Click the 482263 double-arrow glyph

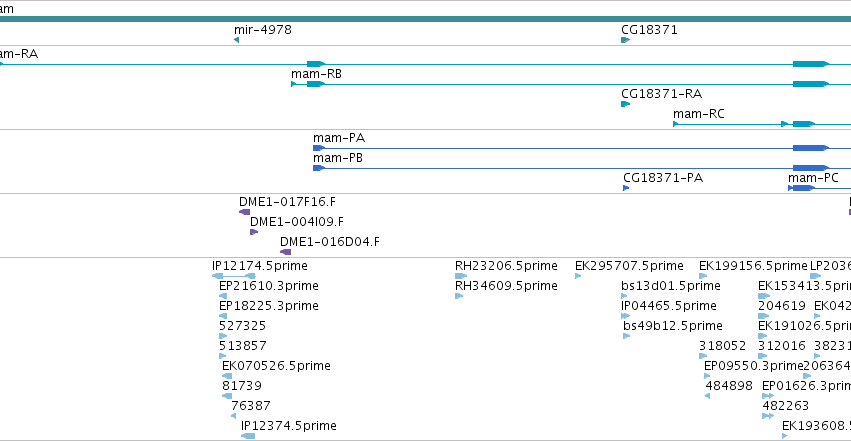point(768,417)
